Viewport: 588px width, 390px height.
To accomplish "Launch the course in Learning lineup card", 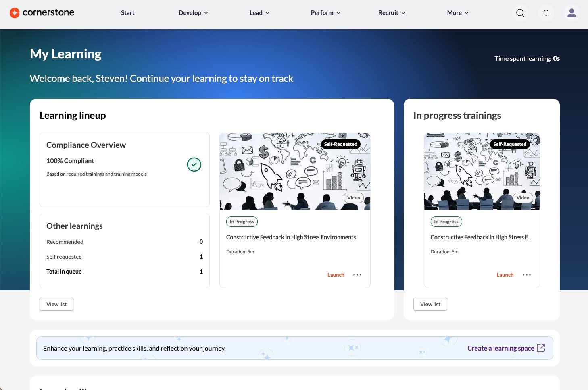I will click(336, 275).
